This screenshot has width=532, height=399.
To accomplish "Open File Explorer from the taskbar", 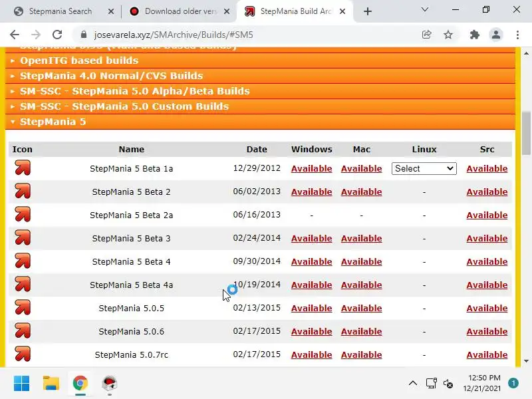I will (51, 384).
